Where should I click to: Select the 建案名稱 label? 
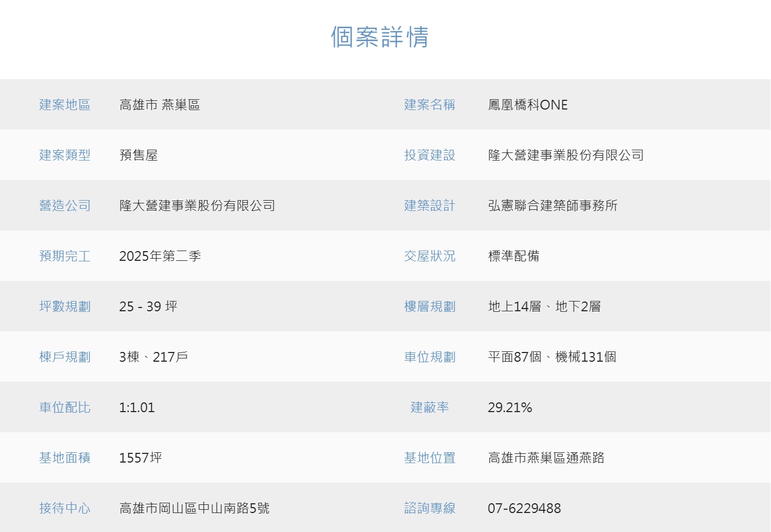(x=430, y=105)
